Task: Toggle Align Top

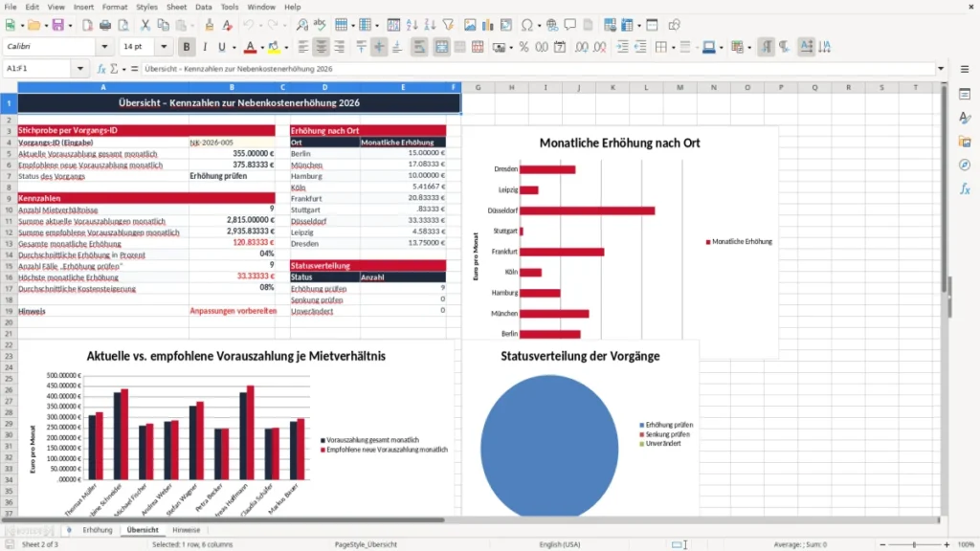Action: click(x=361, y=47)
